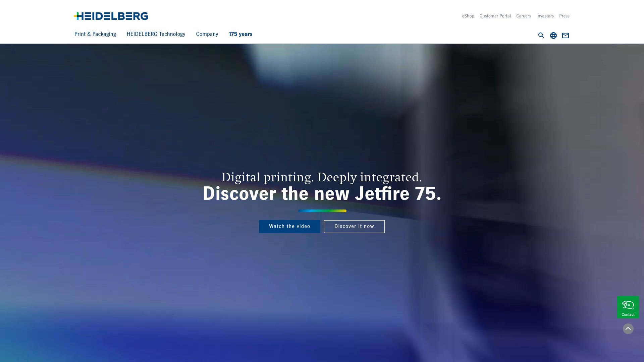Open the Press link
Screen dimensions: 644x362
click(x=564, y=16)
